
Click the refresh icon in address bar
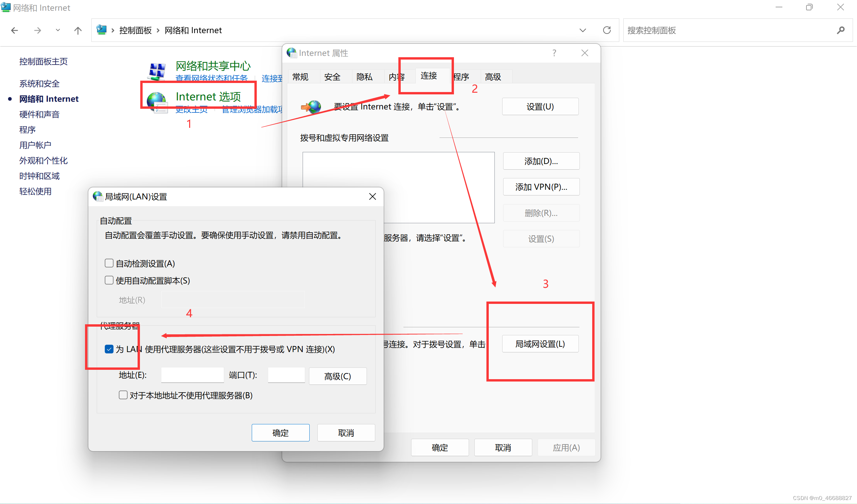607,30
